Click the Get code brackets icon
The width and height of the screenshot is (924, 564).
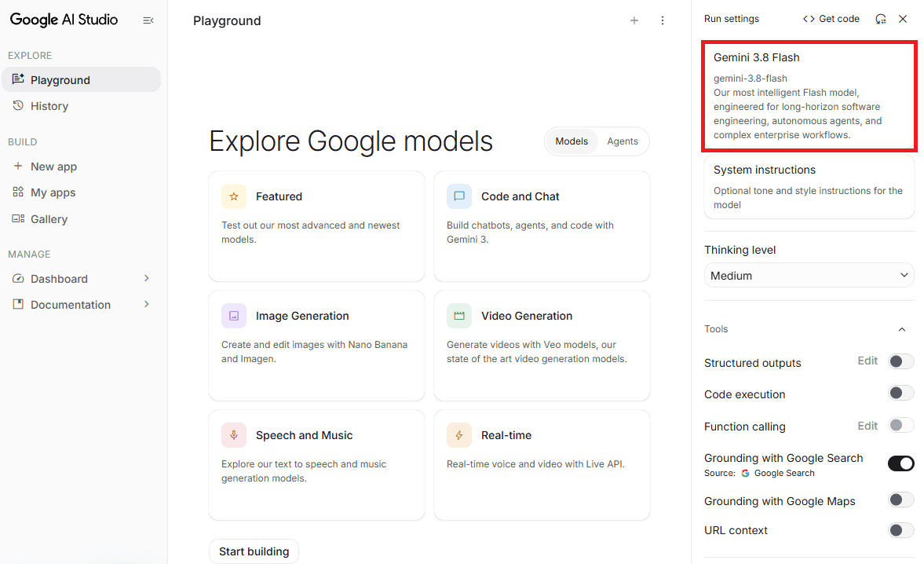tap(809, 19)
